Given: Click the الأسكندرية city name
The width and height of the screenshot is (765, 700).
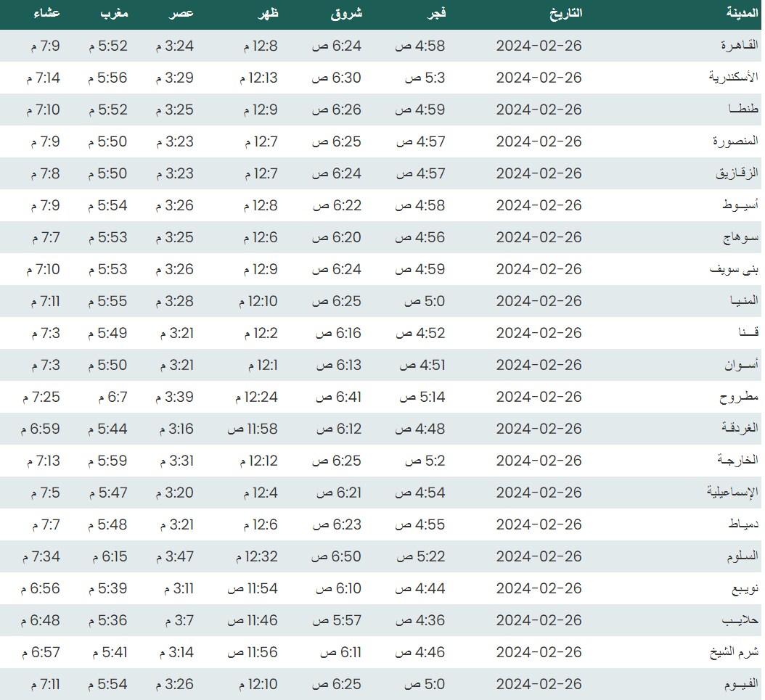Looking at the screenshot, I should (733, 78).
